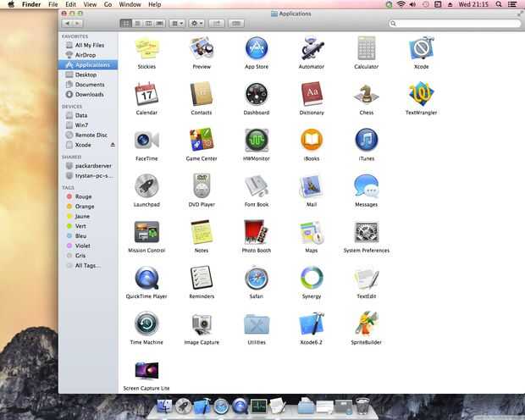Switch to icon view in toolbar

click(126, 23)
